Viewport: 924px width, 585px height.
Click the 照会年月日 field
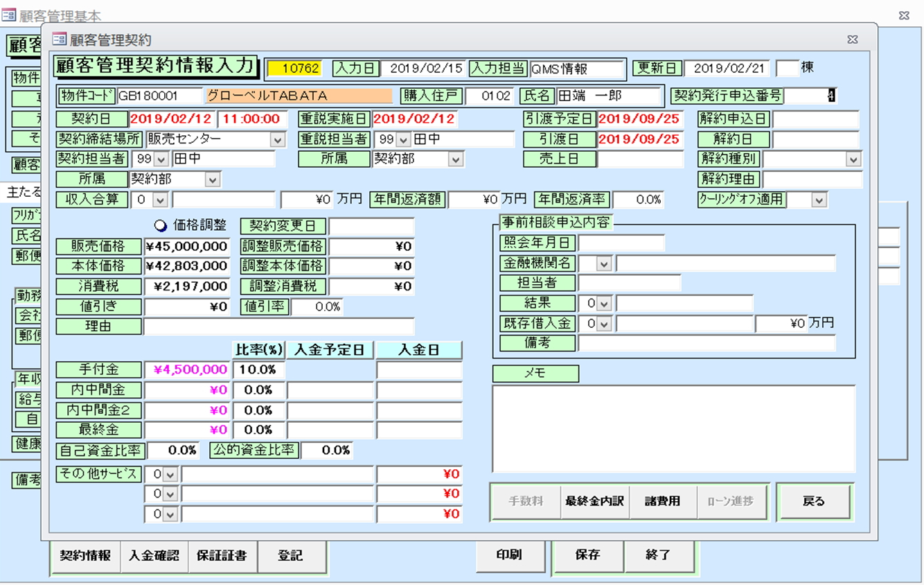point(621,243)
